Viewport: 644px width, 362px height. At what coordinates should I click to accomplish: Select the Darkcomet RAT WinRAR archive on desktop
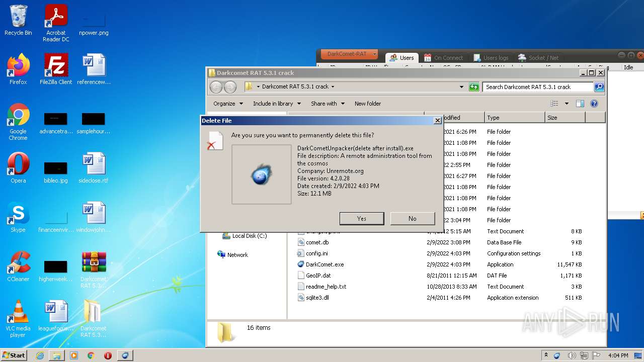coord(94,269)
